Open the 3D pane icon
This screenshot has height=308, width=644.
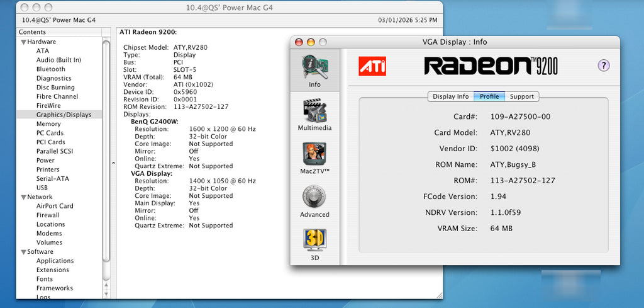click(x=314, y=240)
